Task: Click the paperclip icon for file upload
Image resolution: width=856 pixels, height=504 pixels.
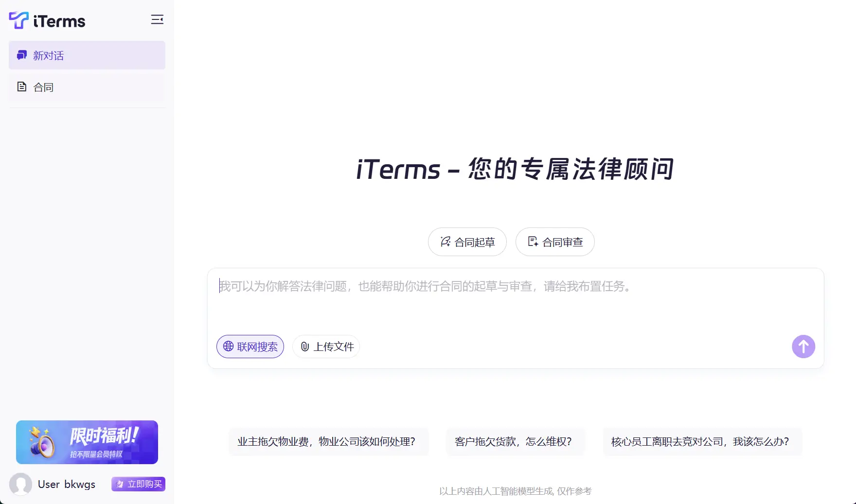Action: click(303, 347)
